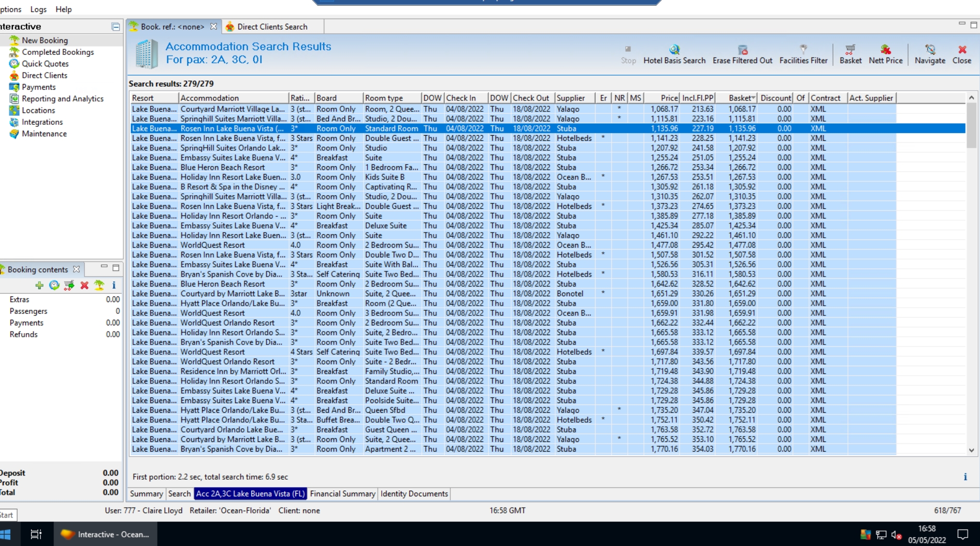Open Completed Bookings in the sidebar

(58, 52)
